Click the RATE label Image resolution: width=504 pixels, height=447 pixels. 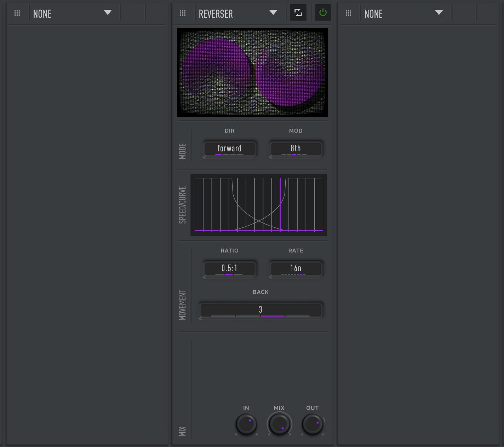tap(296, 251)
